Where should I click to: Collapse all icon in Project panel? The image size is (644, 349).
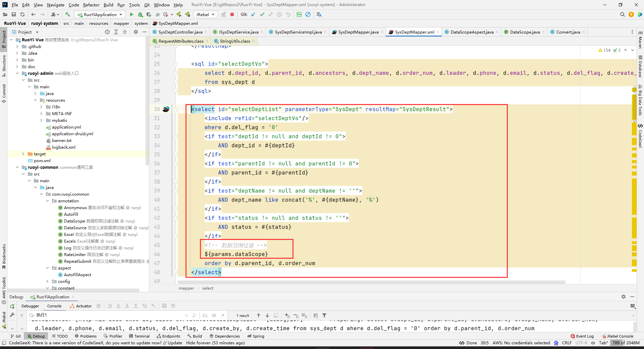click(x=125, y=32)
